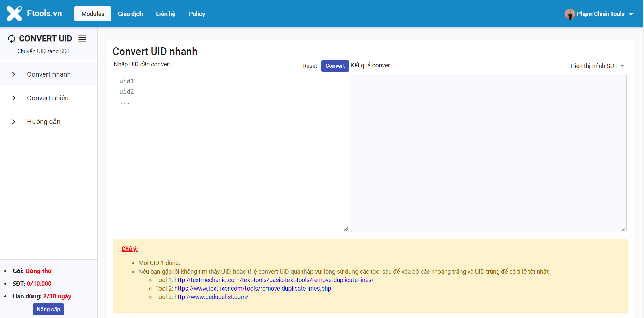Click the Gói: Dùng thử plan text
Viewport: 644px width, 318px height.
pyautogui.click(x=32, y=271)
